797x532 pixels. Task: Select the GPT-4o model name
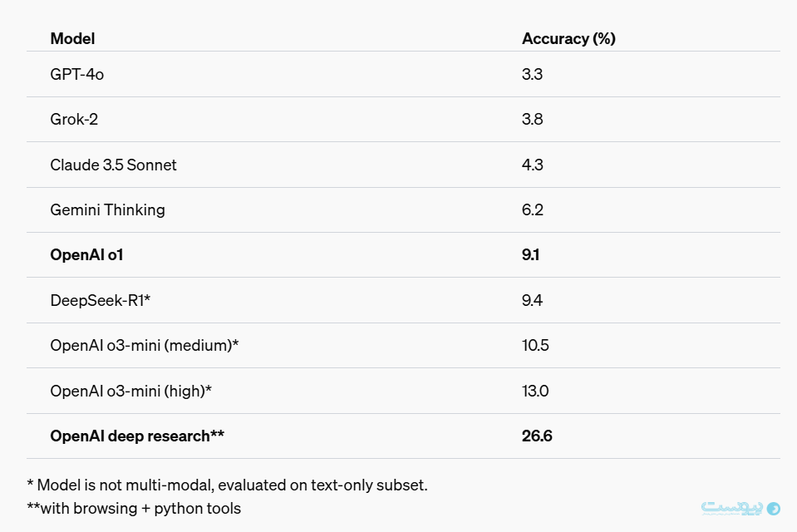(76, 74)
